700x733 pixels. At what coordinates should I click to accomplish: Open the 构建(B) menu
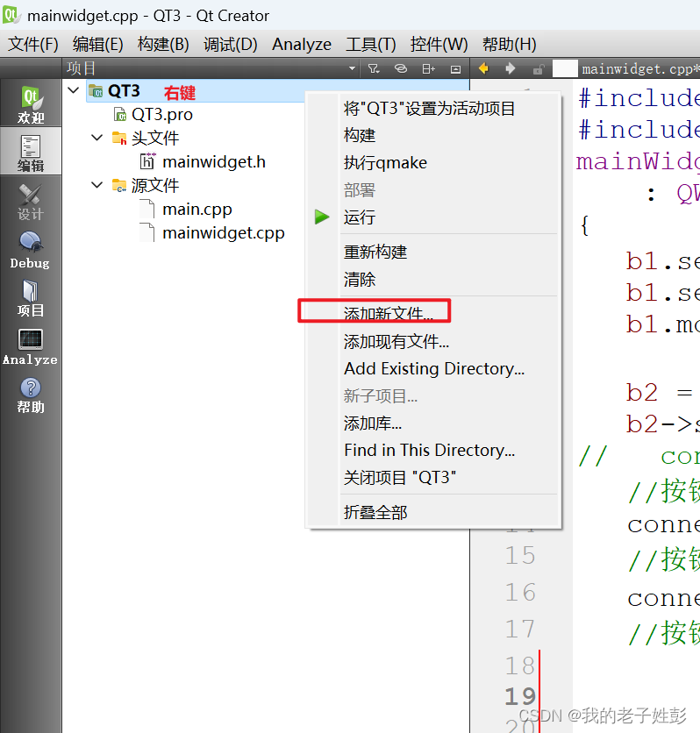point(163,45)
